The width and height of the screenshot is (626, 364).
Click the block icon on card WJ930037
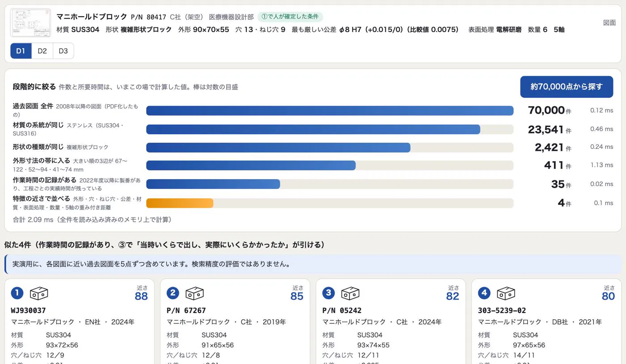[x=39, y=293]
